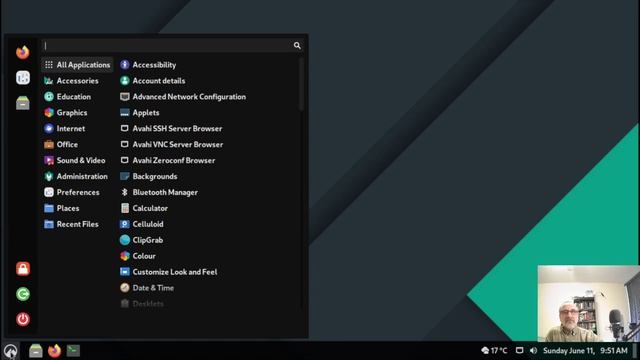Click the Celluloid app icon
The image size is (640, 360).
[x=125, y=224]
